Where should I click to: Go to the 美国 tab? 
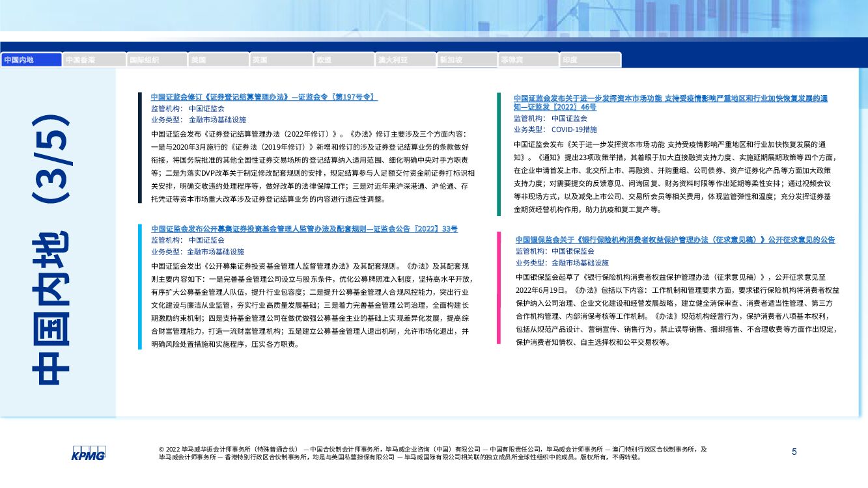(219, 59)
